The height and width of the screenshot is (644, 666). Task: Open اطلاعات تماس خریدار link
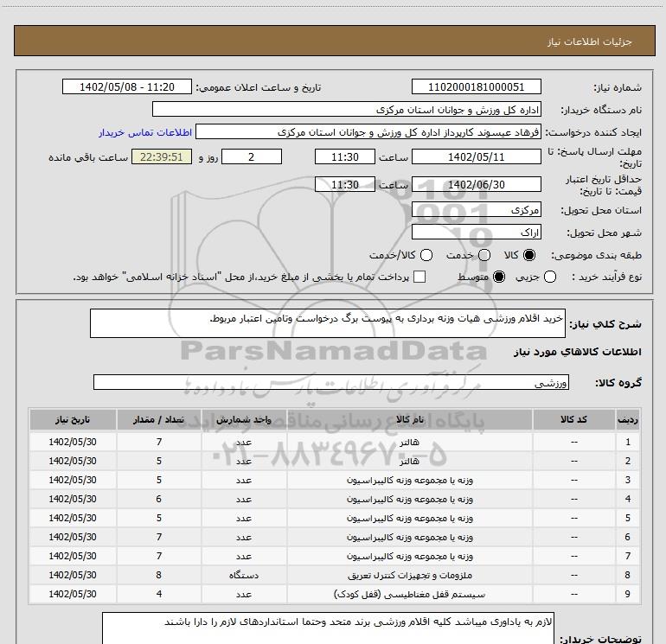tap(145, 132)
